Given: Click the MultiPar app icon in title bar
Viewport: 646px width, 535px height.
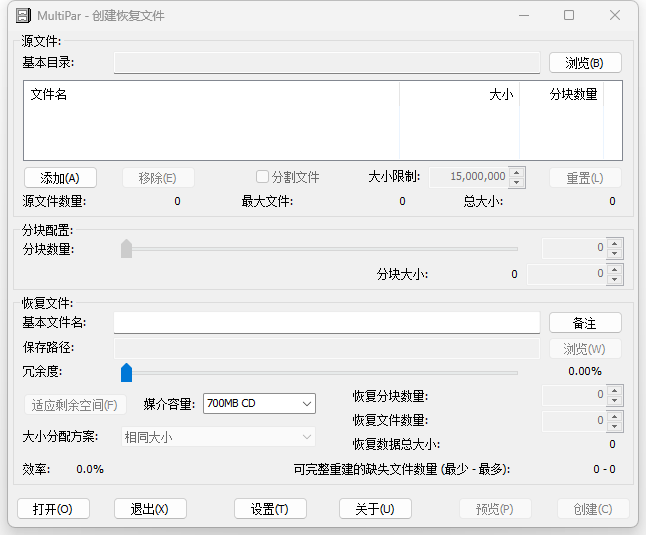Looking at the screenshot, I should 23,16.
